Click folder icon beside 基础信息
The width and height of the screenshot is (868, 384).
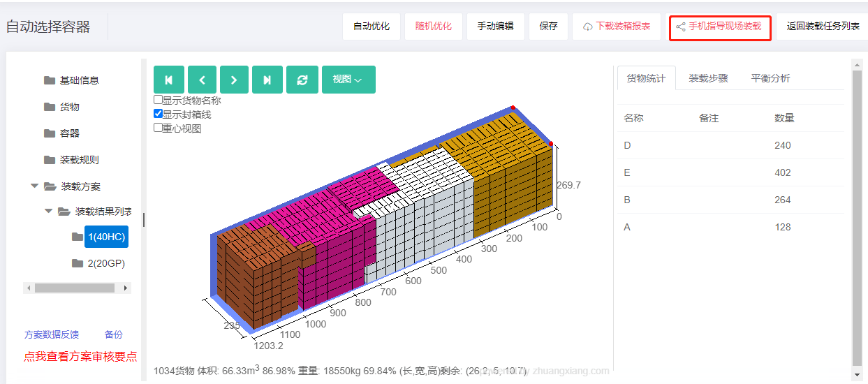point(50,80)
